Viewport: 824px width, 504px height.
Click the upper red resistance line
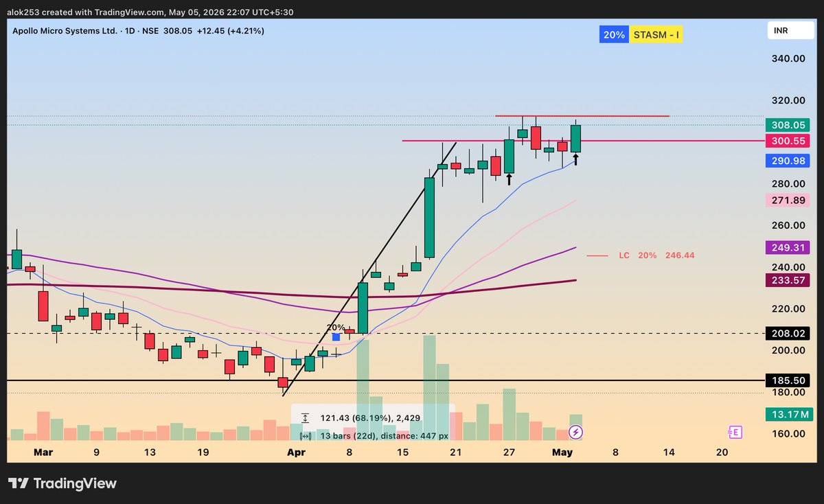[x=582, y=116]
